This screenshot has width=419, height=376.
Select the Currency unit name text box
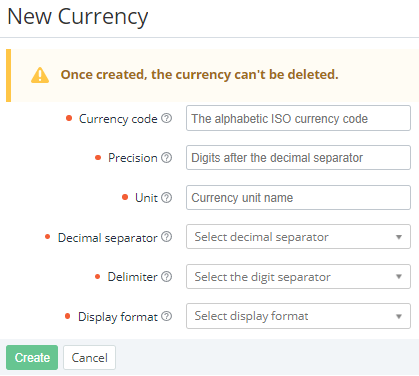pyautogui.click(x=298, y=197)
